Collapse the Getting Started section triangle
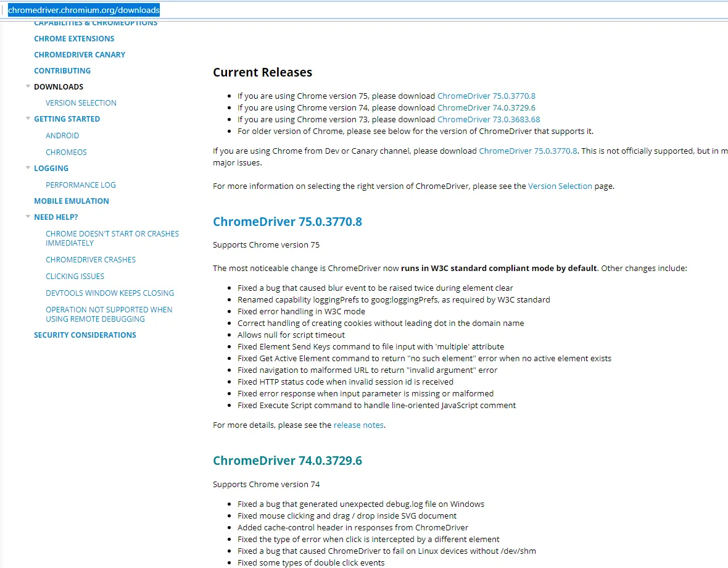Image resolution: width=728 pixels, height=568 pixels. click(x=28, y=119)
